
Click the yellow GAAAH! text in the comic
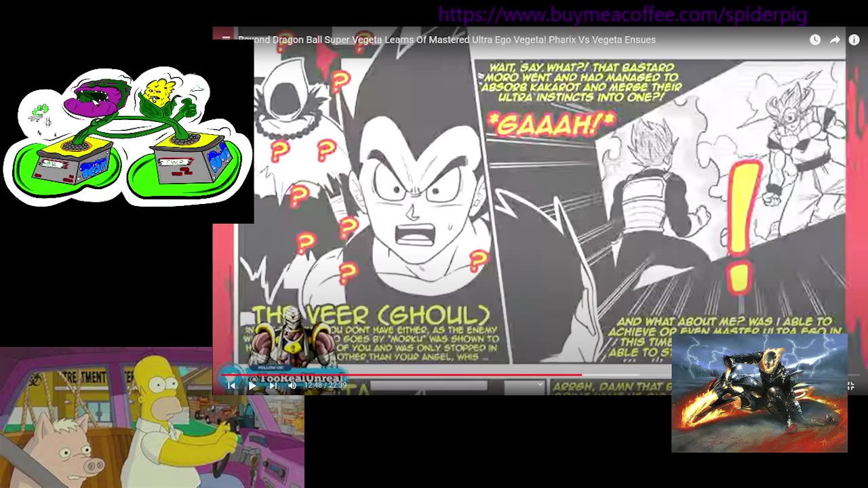pos(551,125)
